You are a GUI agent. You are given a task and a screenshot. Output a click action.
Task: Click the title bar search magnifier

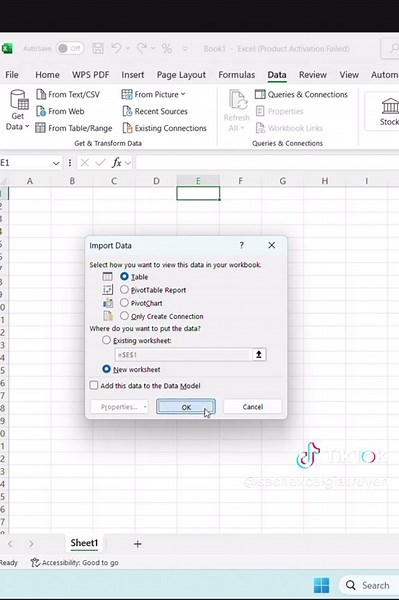coord(394,49)
